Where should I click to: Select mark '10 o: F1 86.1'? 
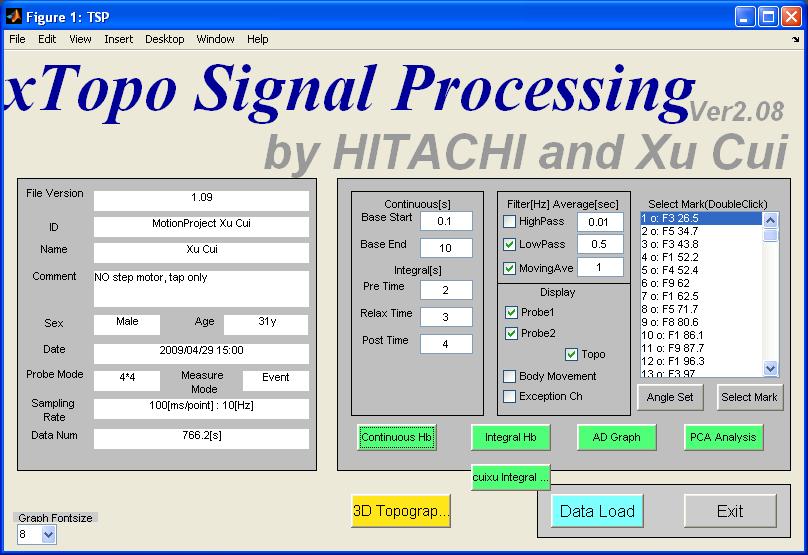pyautogui.click(x=701, y=335)
